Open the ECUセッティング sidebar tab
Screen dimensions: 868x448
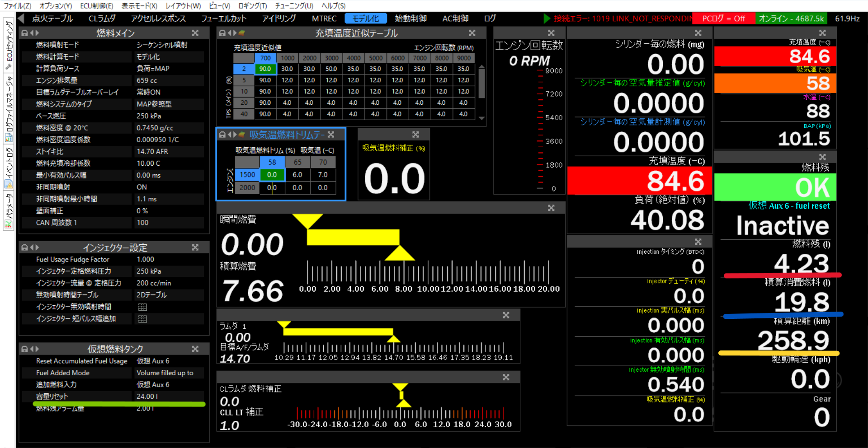point(9,44)
